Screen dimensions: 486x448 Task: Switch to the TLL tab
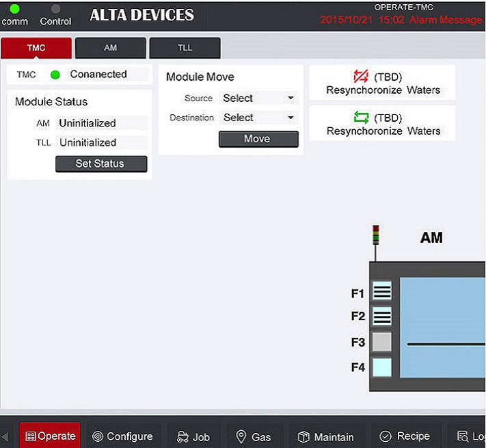pos(185,48)
